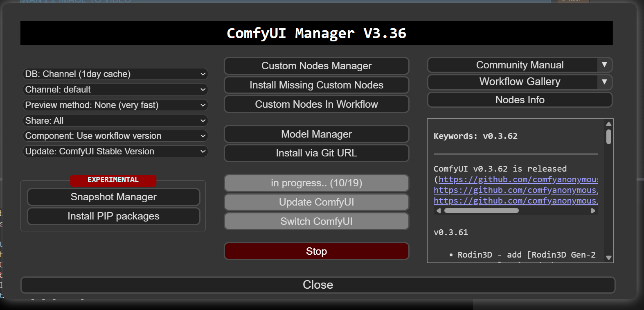The width and height of the screenshot is (644, 310).
Task: Select the Update ComfyUI Stable Version dropdown
Action: (x=115, y=152)
